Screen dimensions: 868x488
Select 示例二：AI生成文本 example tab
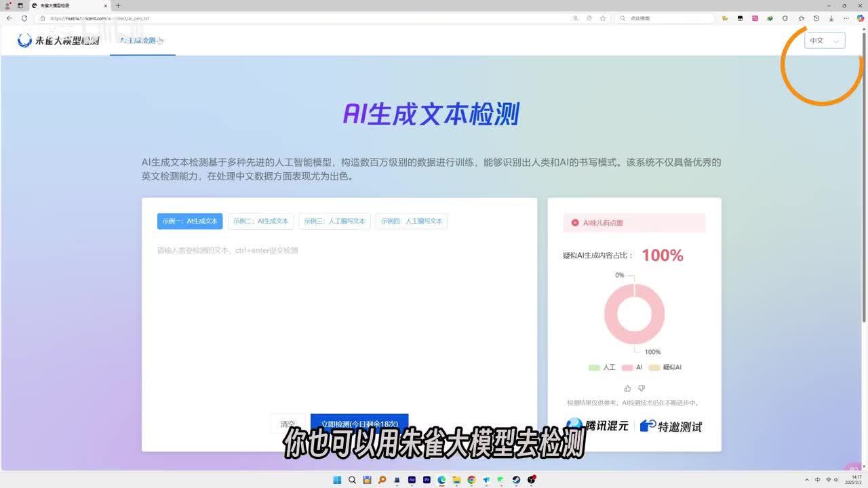(x=260, y=221)
